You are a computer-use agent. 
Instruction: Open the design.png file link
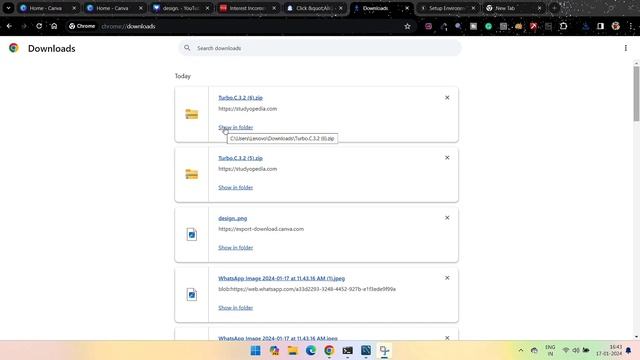(x=233, y=218)
